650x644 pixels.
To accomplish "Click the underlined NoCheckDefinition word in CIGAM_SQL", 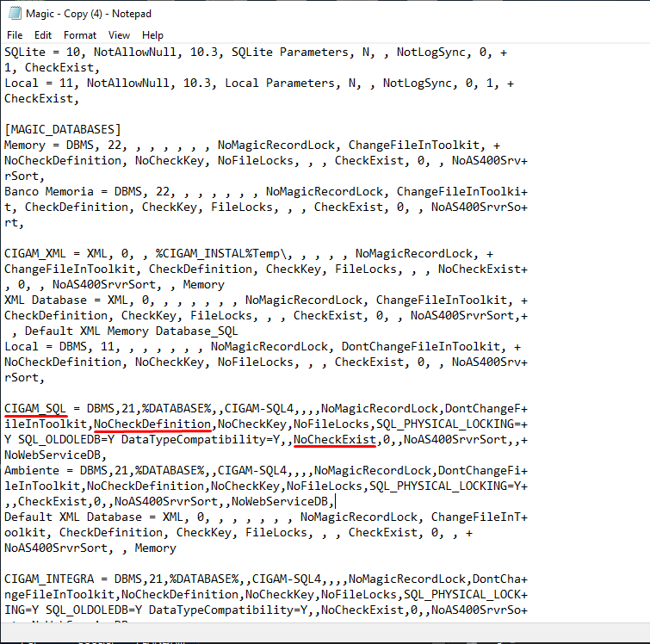I will coord(152,424).
